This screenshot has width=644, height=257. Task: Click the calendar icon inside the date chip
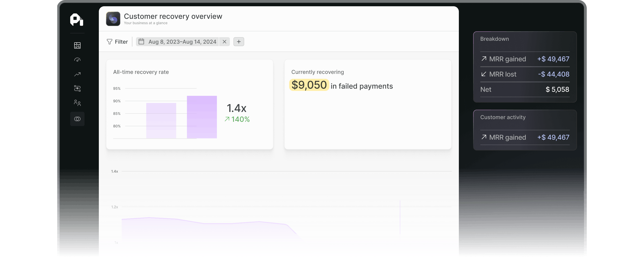coord(141,42)
